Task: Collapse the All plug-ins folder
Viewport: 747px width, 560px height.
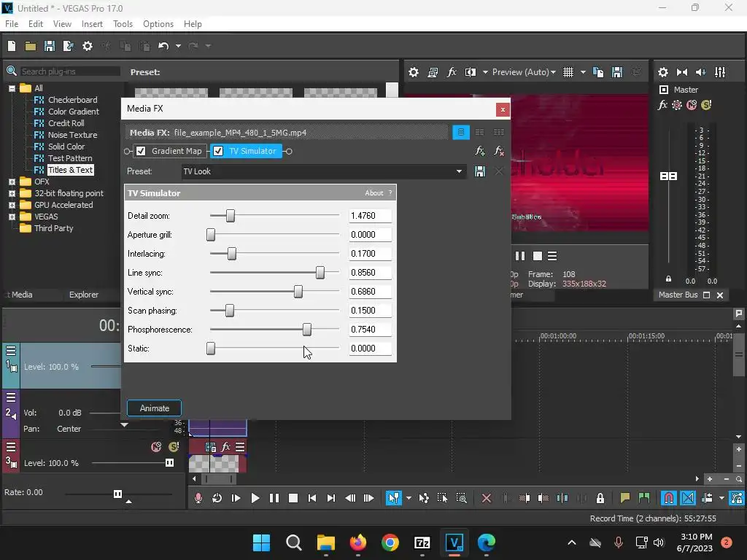Action: [x=12, y=88]
